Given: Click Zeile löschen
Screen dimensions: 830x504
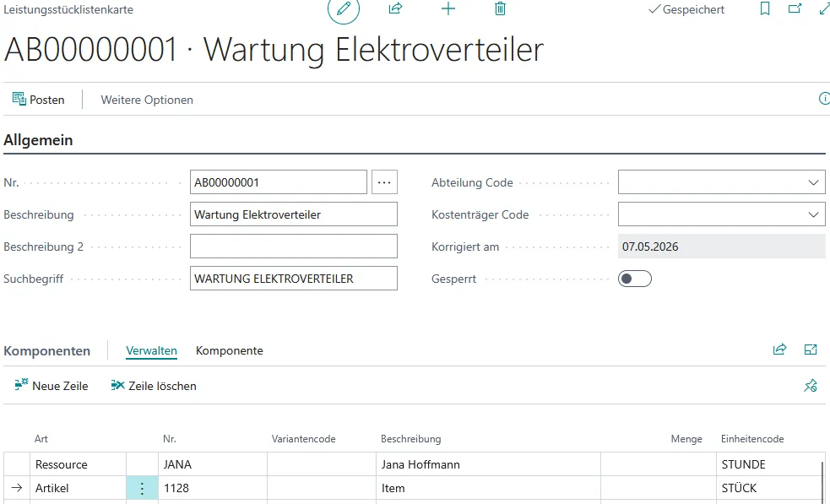Looking at the screenshot, I should [x=154, y=386].
